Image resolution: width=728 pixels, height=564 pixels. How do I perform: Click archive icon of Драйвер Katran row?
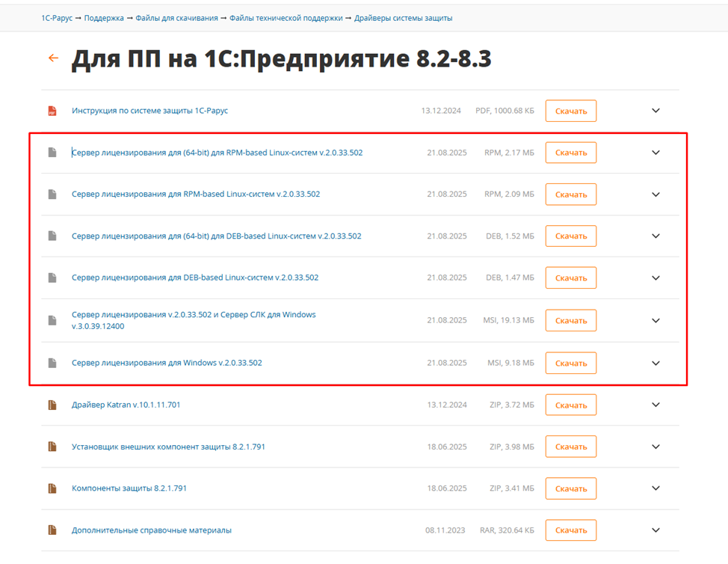pyautogui.click(x=52, y=405)
